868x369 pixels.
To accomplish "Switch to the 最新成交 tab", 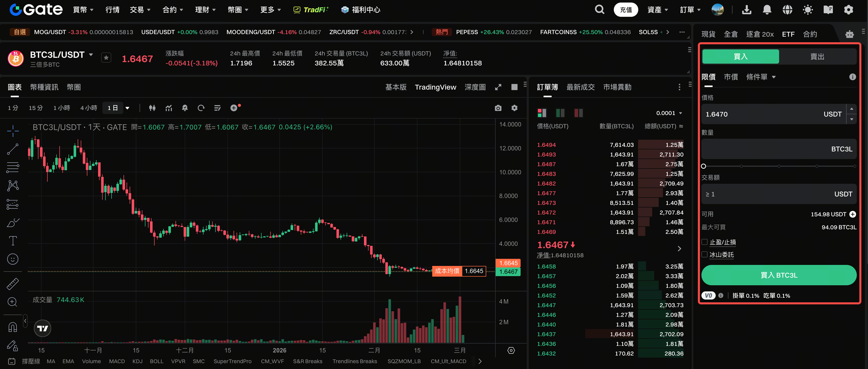I will (580, 87).
